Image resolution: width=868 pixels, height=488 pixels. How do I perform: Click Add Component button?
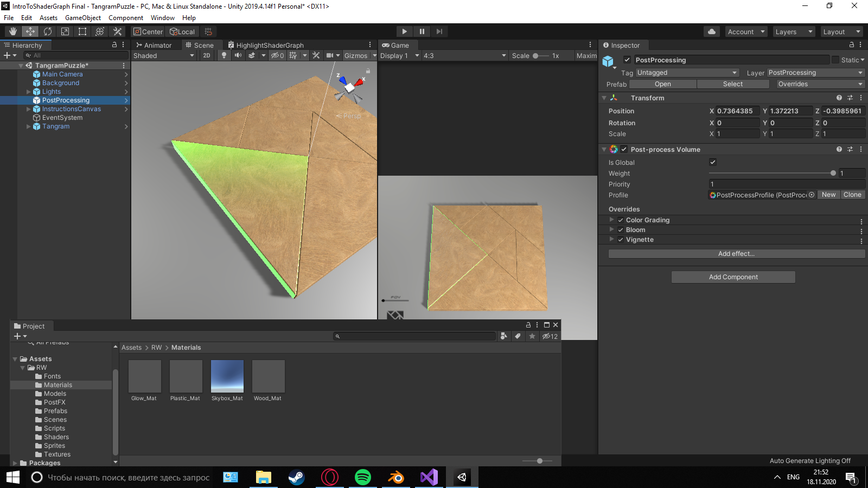[x=733, y=277]
